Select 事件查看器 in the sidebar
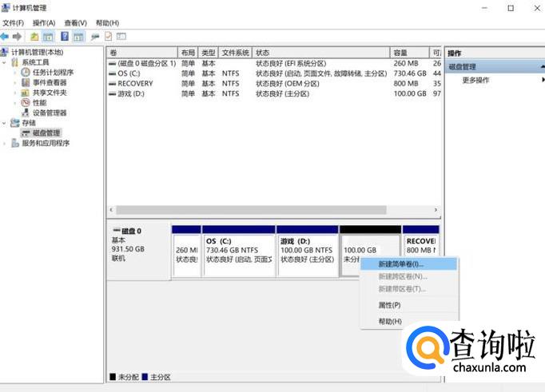The image size is (545, 392). point(49,82)
